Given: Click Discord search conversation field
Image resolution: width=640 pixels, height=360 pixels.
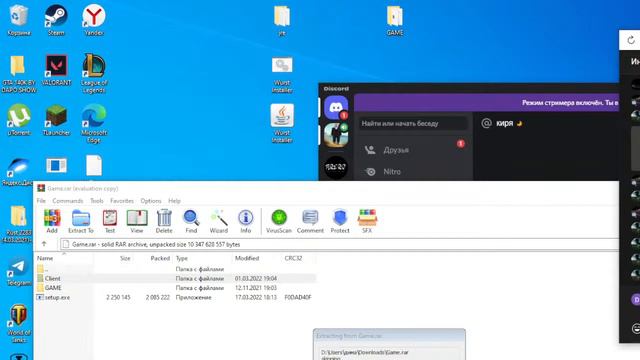Looking at the screenshot, I should point(413,123).
